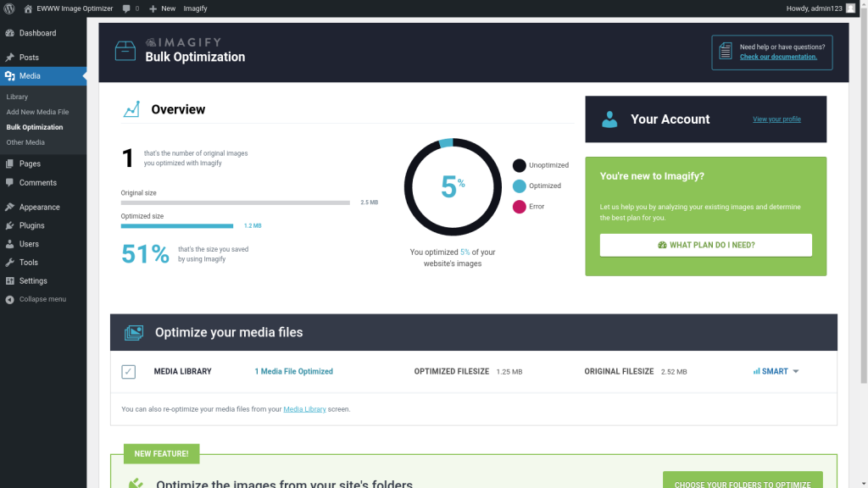868x488 pixels.
Task: Click the What Plan Do I Need button
Action: 705,245
